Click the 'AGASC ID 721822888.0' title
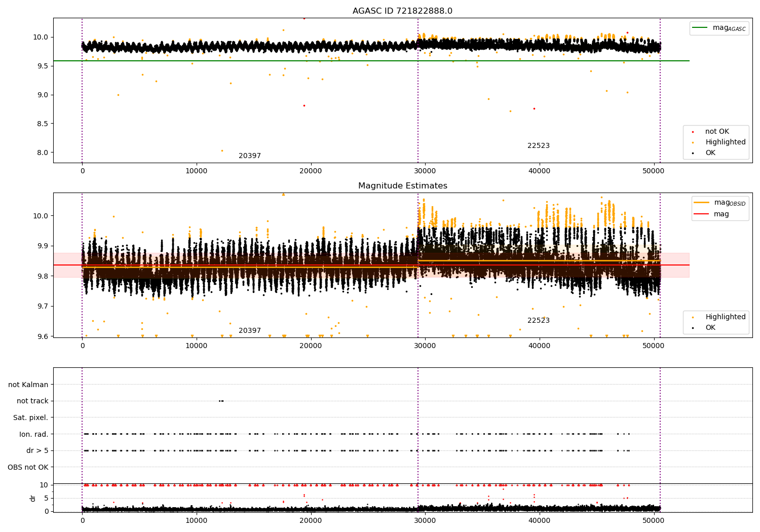The height and width of the screenshot is (532, 760). point(402,11)
